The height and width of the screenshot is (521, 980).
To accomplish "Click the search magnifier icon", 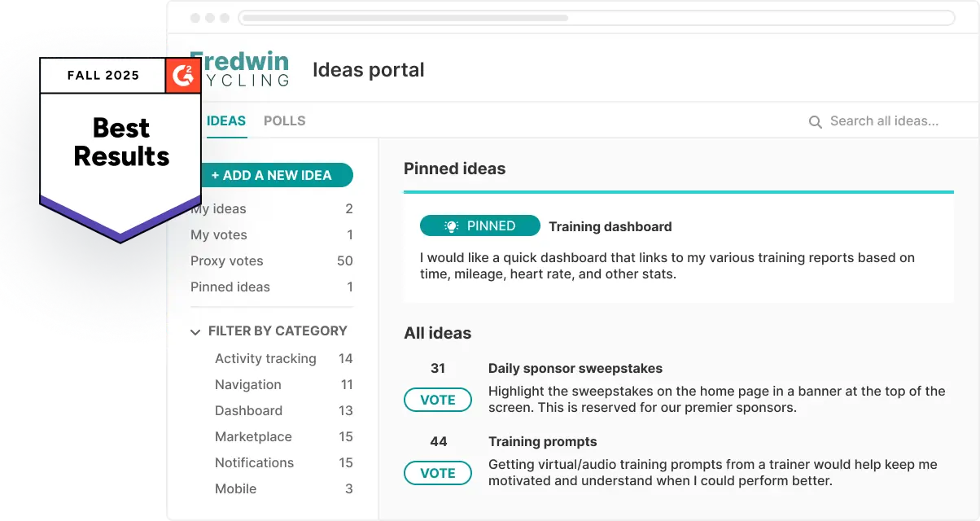I will (x=815, y=122).
